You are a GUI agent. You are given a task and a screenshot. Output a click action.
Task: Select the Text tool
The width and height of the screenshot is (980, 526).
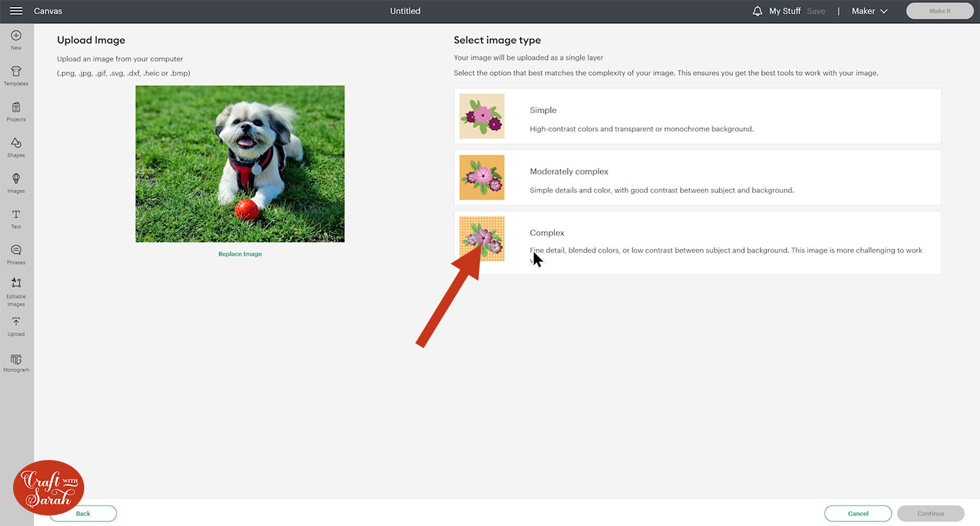tap(16, 219)
